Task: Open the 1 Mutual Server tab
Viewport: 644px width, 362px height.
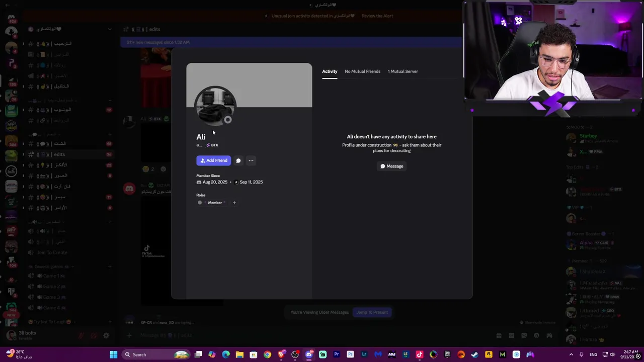Action: coord(403,71)
